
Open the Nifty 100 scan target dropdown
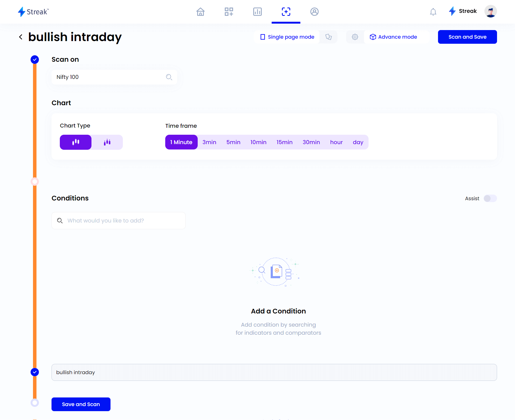click(113, 77)
